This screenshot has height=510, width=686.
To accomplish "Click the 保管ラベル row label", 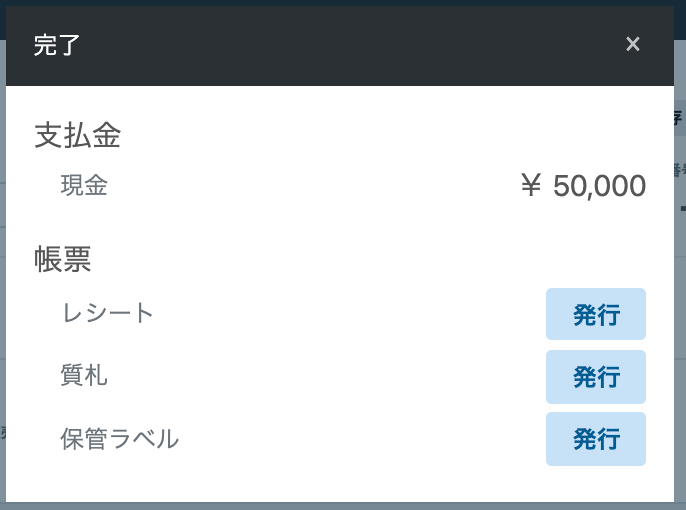I will [x=120, y=438].
